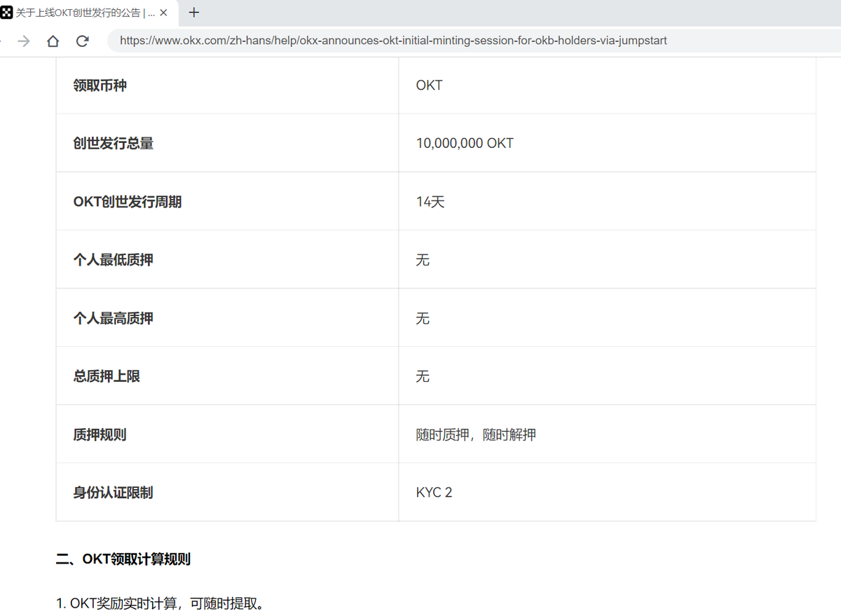
Task: Go to browser home page icon
Action: [53, 41]
